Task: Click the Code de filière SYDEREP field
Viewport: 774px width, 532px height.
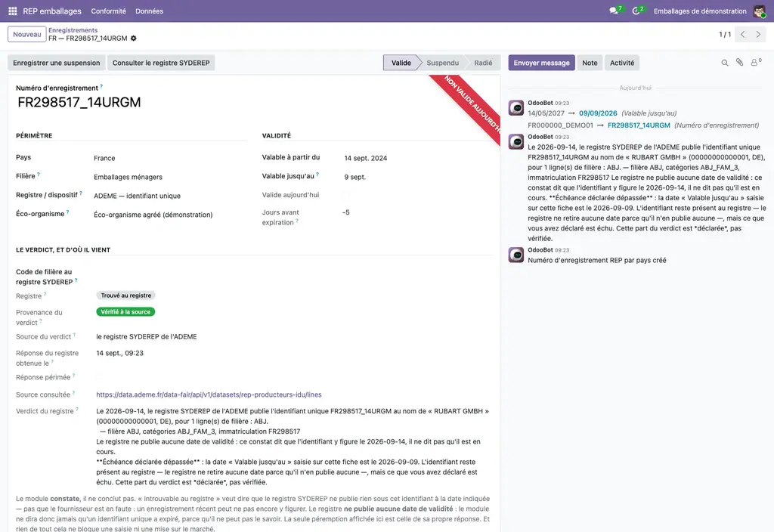Action: tap(294, 277)
